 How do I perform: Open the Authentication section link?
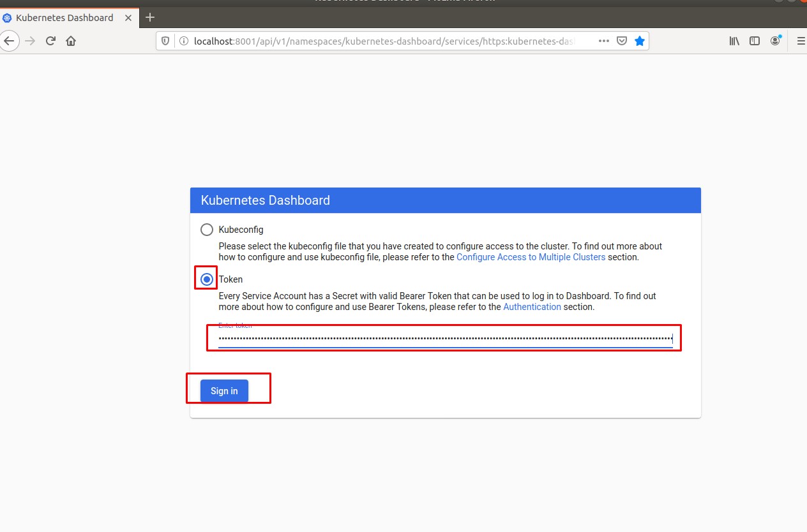[x=532, y=307]
